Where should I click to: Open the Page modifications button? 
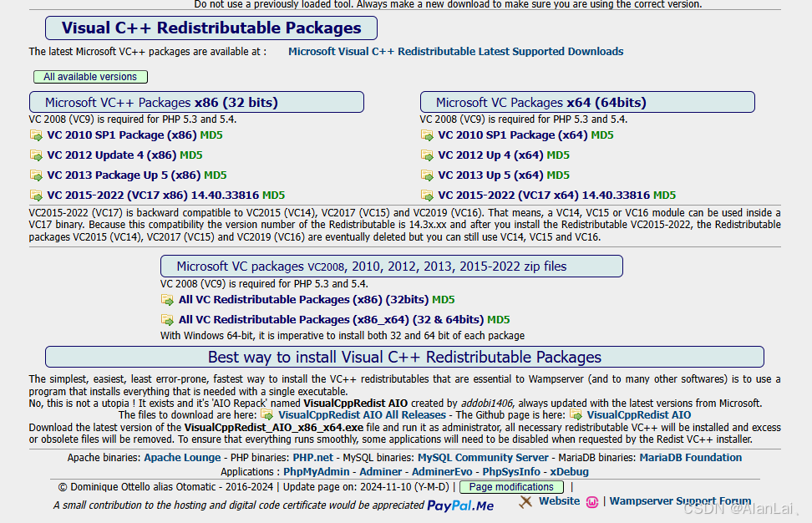pos(511,487)
